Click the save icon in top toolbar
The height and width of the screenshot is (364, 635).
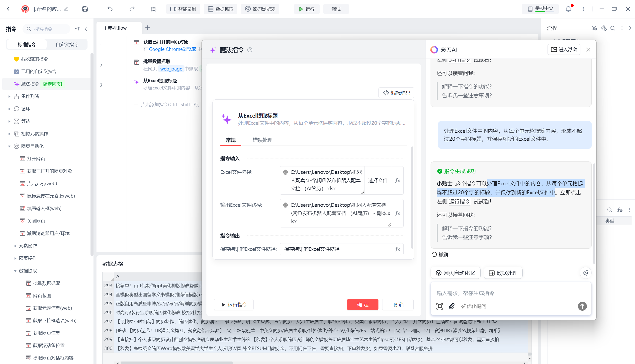85,9
